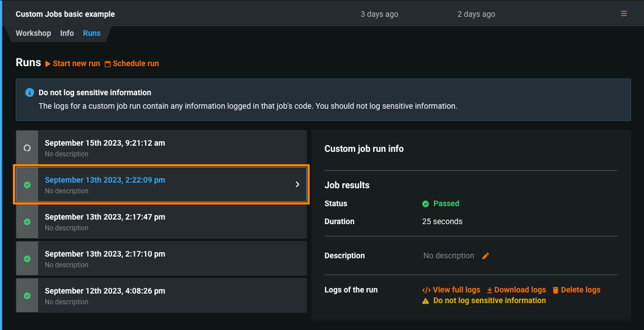Click the green passed check beside September 13th 2:17:47 pm

[x=27, y=222]
